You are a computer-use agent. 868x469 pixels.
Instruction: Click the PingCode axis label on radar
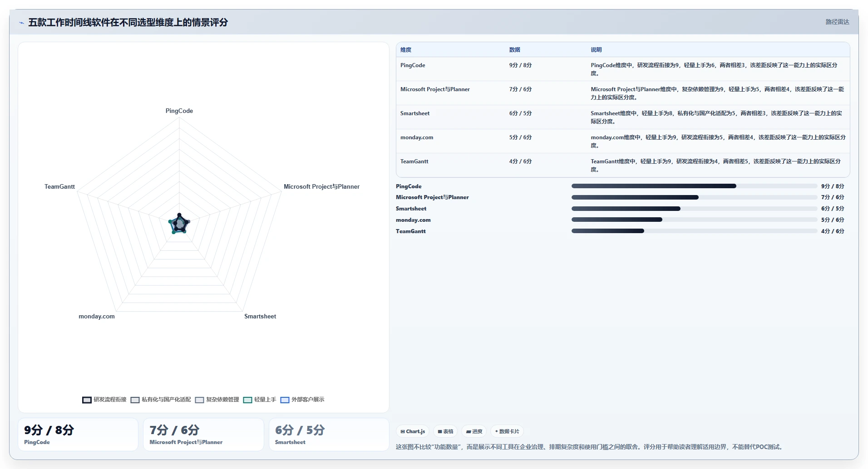pyautogui.click(x=179, y=111)
